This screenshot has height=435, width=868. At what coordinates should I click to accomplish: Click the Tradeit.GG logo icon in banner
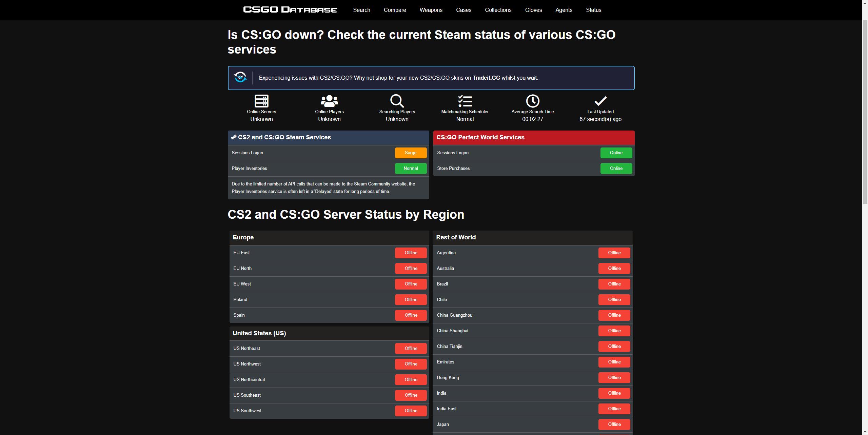[240, 77]
